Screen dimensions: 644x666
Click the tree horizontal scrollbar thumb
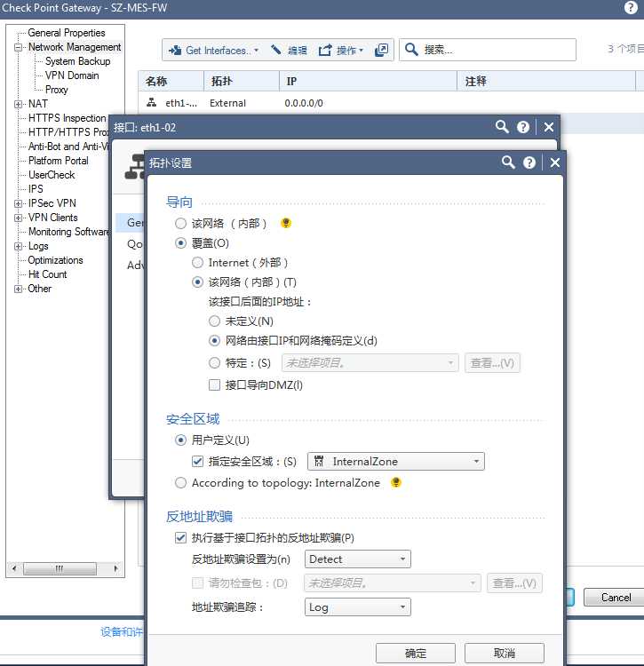[60, 568]
